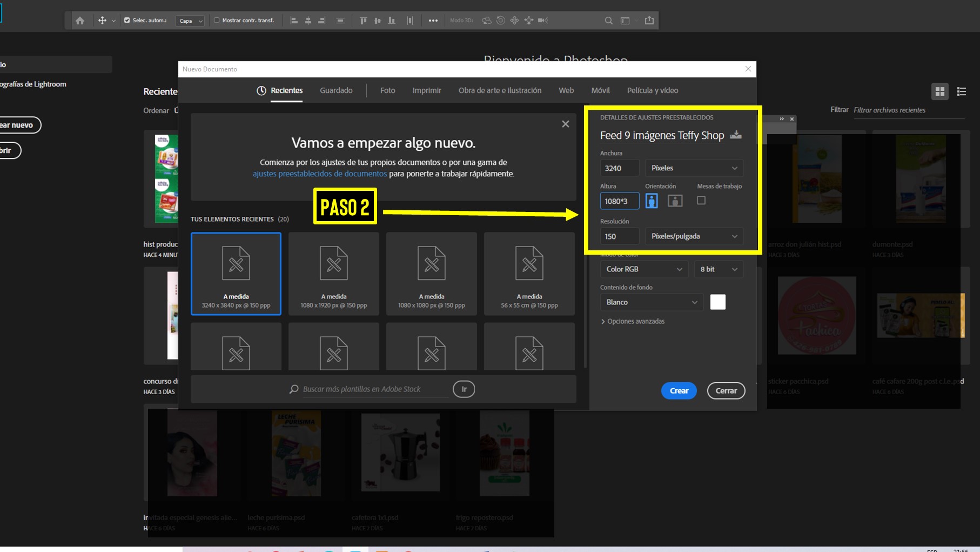Select portrait orientation
980x552 pixels.
pos(652,201)
